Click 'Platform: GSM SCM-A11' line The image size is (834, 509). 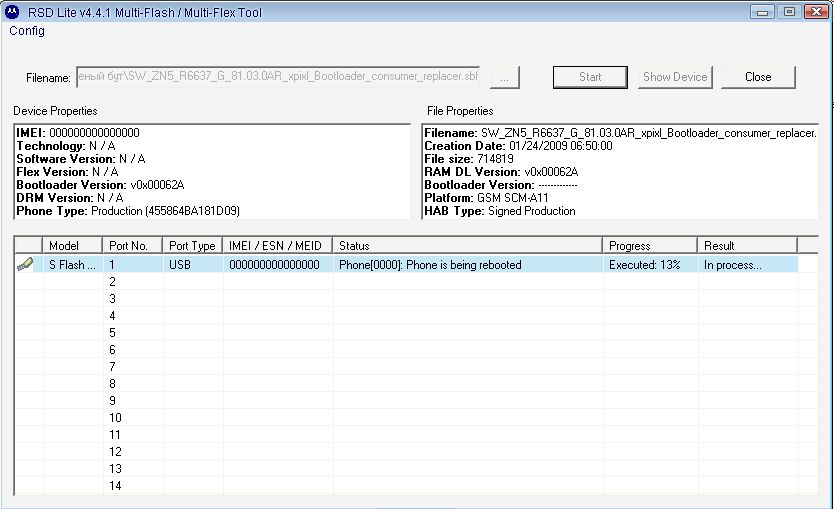click(486, 198)
